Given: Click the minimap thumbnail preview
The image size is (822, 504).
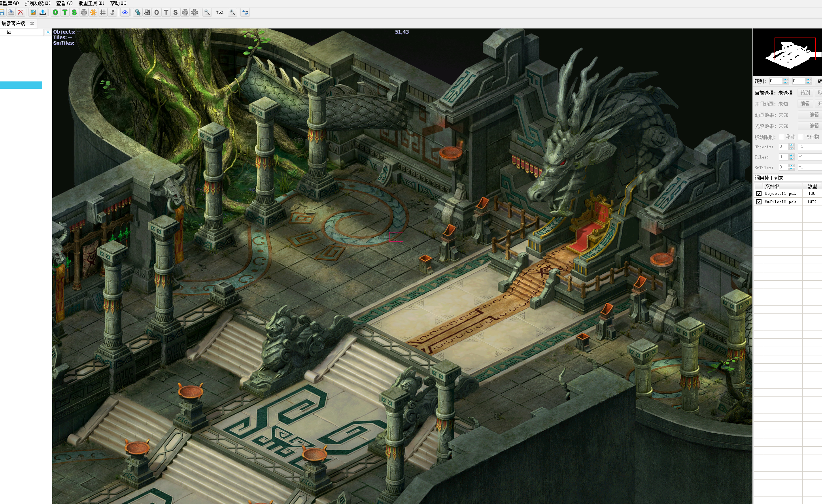Looking at the screenshot, I should coord(787,52).
